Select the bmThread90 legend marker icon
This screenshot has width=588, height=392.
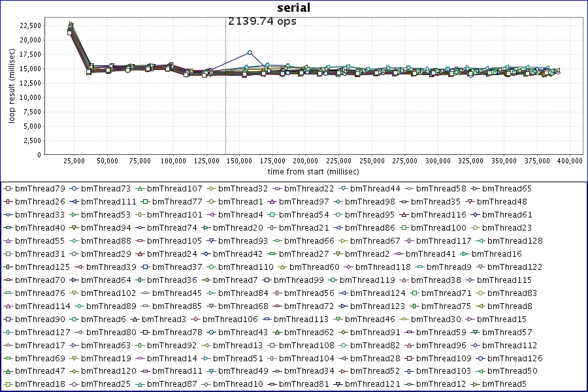click(8, 319)
